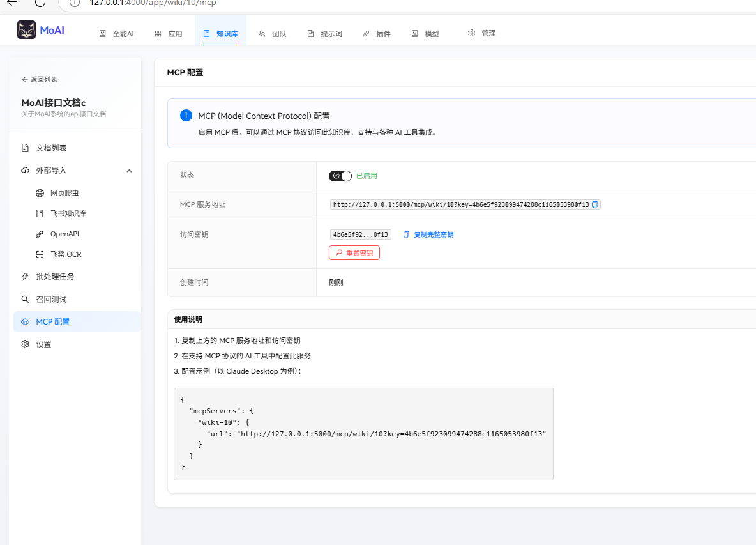
Task: Copy MCP service address via copy icon
Action: coord(594,204)
